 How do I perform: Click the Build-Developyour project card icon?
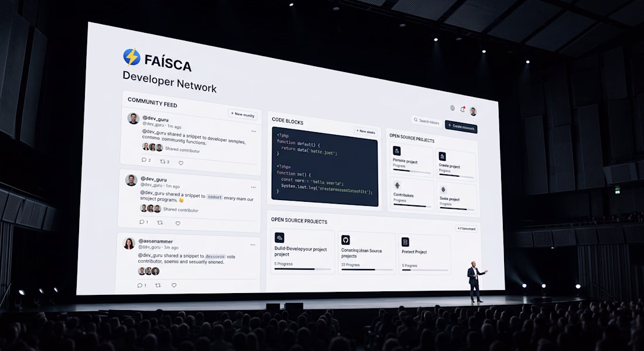tap(279, 238)
